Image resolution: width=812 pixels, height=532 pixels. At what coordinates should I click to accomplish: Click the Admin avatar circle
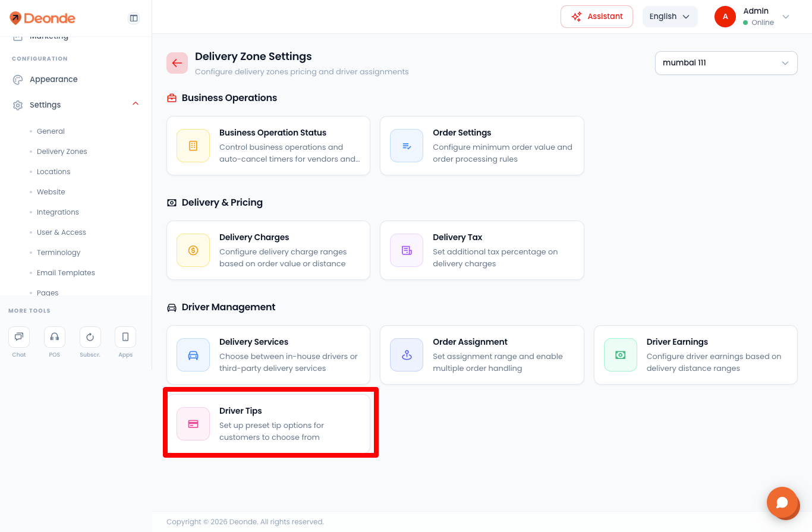tap(725, 17)
